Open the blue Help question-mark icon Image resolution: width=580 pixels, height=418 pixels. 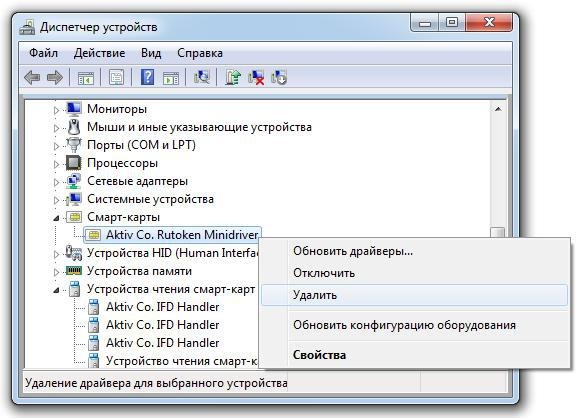coord(147,77)
